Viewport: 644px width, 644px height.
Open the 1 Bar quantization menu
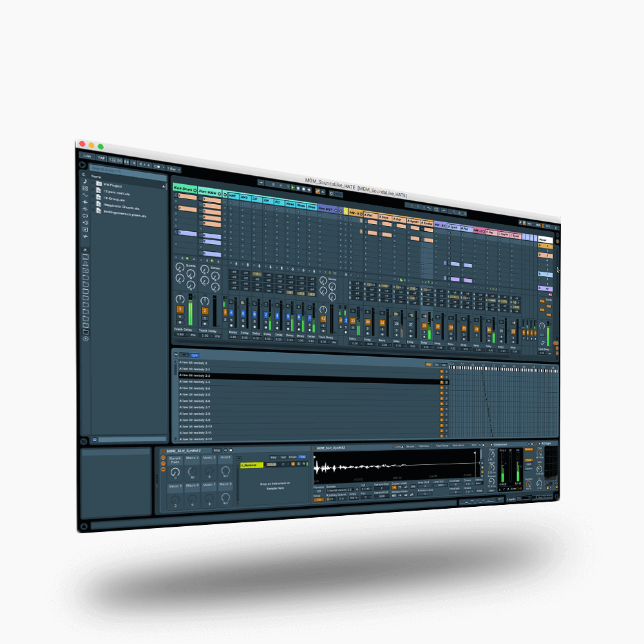[x=173, y=169]
